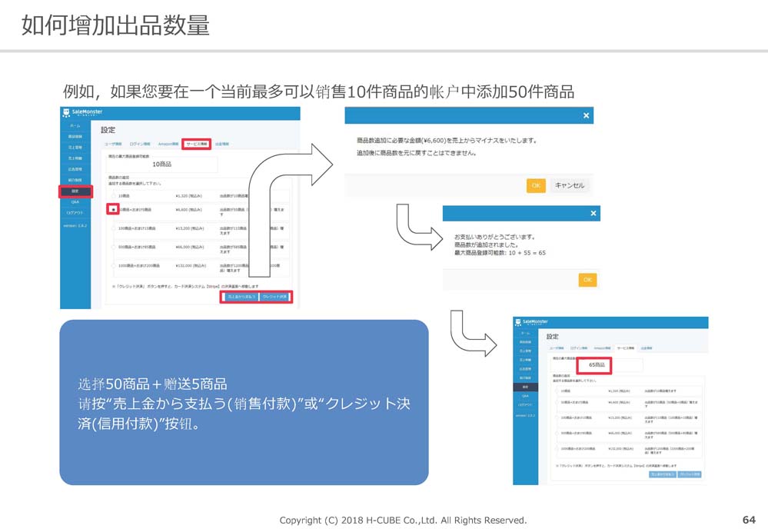Open 設定 in left screenshot sidebar
The width and height of the screenshot is (768, 532).
[75, 191]
